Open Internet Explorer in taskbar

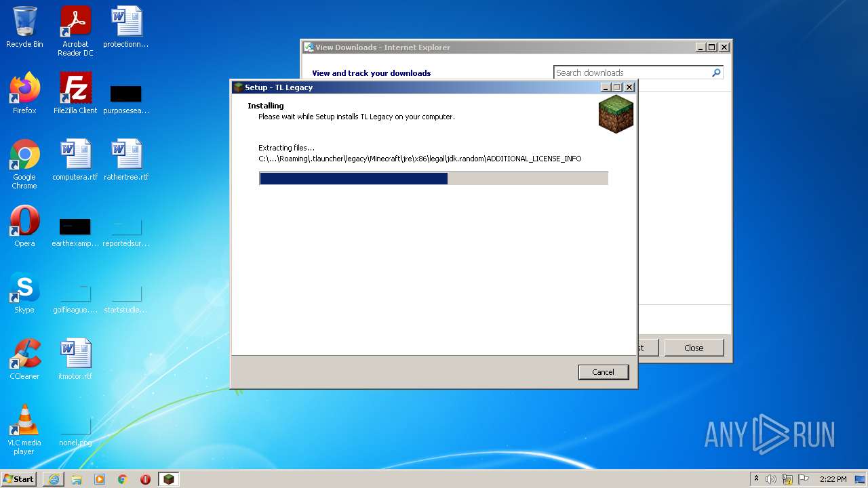click(54, 479)
